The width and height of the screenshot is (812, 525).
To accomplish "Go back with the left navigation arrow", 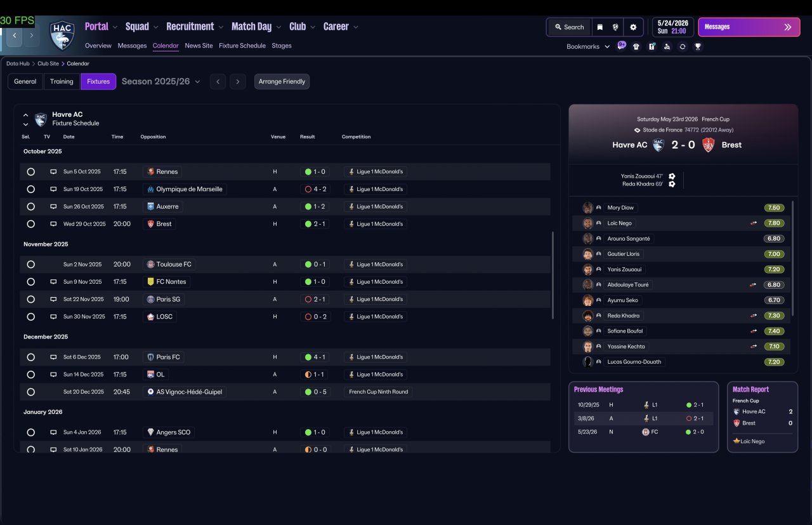I will coord(15,36).
